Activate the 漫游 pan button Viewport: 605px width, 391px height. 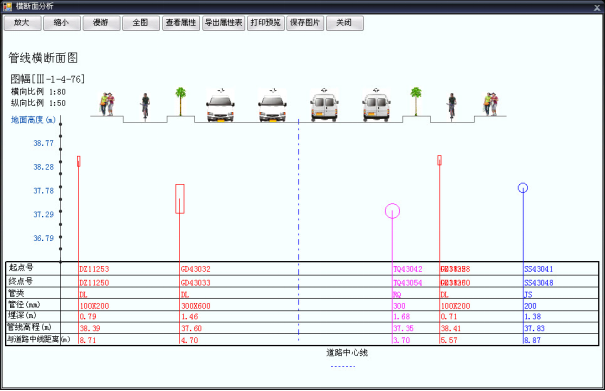point(101,23)
